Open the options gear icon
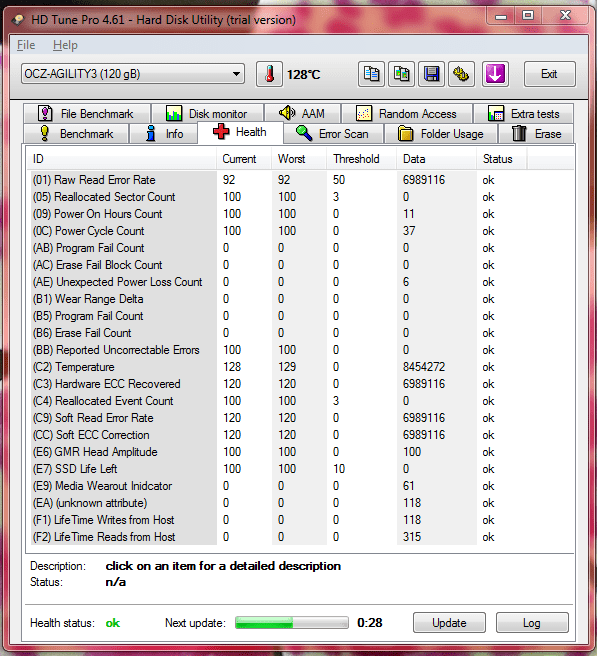The width and height of the screenshot is (597, 656). coord(461,74)
